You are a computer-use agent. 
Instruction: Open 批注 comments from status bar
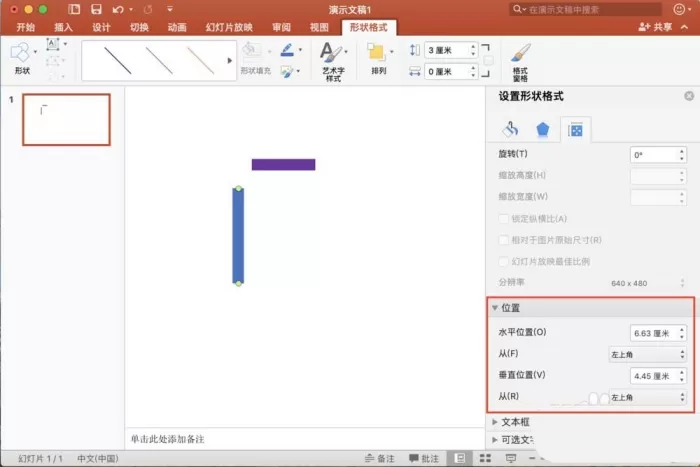pyautogui.click(x=424, y=459)
